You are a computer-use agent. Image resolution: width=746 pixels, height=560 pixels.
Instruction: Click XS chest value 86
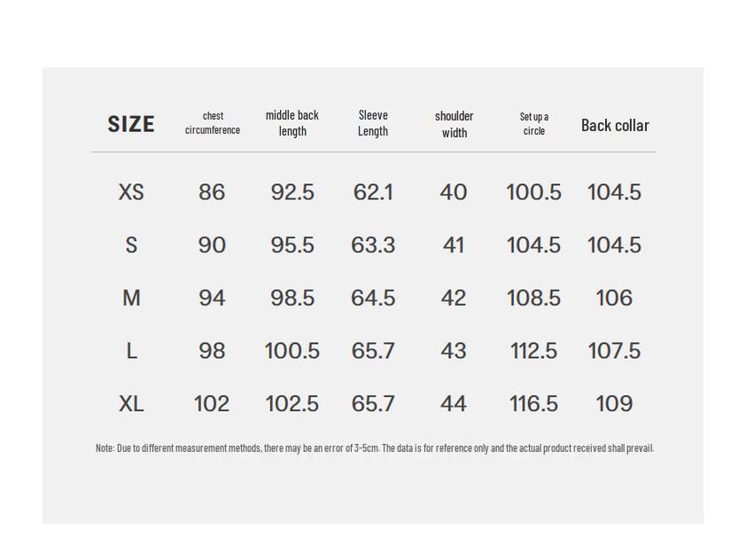[212, 192]
